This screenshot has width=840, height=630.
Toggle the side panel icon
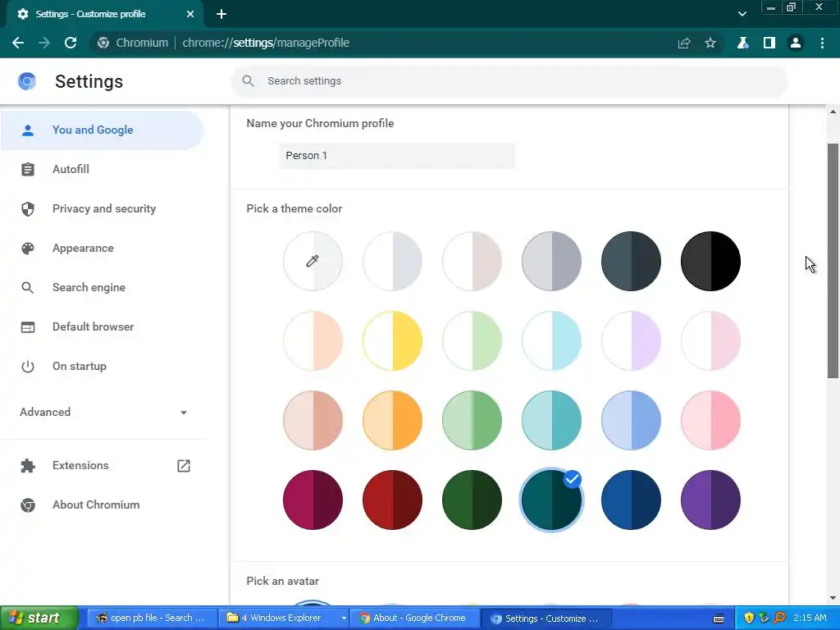click(769, 43)
